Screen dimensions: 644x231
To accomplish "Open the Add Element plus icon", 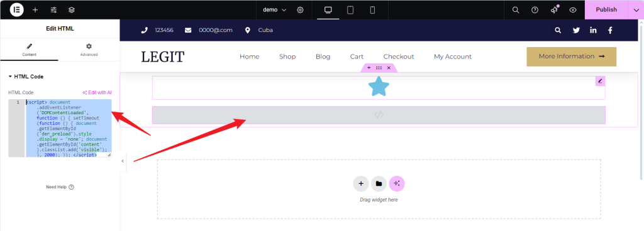I will tap(35, 10).
